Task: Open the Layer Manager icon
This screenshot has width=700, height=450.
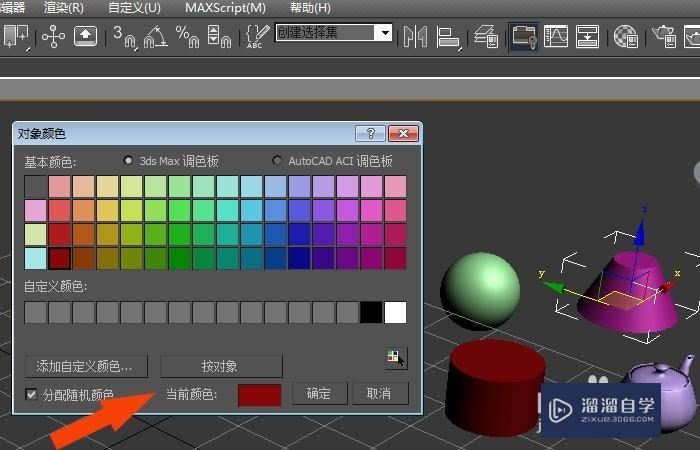Action: pyautogui.click(x=486, y=37)
